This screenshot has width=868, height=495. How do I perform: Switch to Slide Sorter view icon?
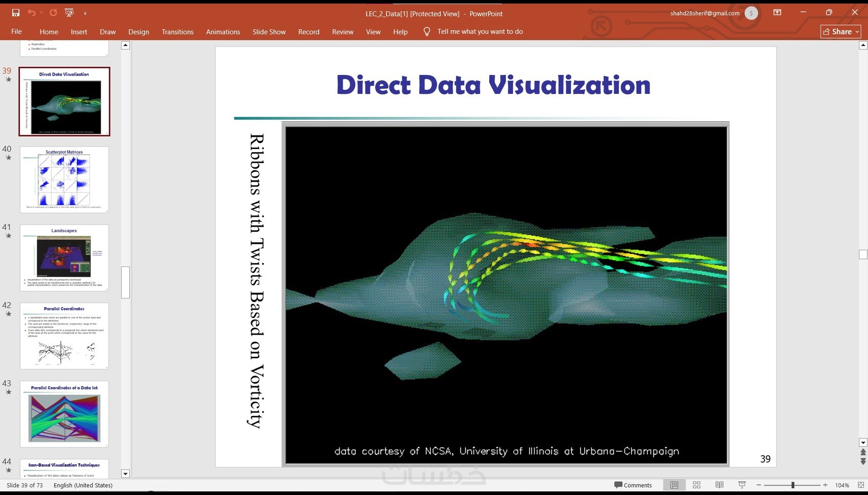click(x=696, y=485)
